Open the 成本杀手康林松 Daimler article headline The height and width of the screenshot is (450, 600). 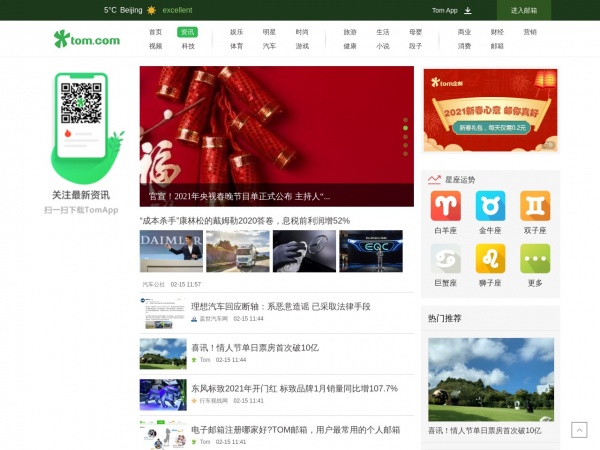(x=245, y=221)
